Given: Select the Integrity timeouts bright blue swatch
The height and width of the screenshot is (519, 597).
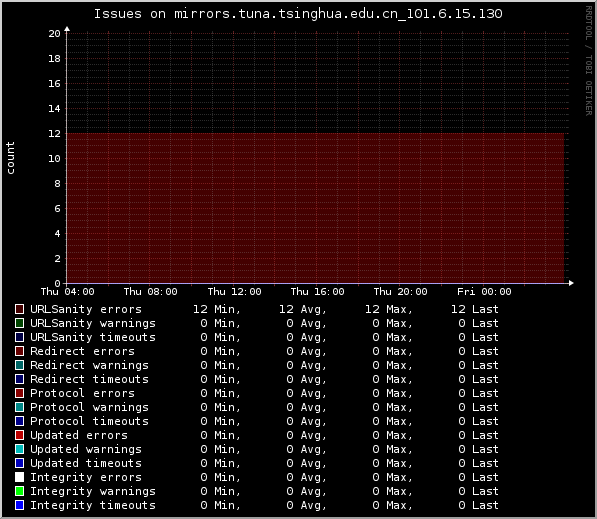Looking at the screenshot, I should point(19,505).
